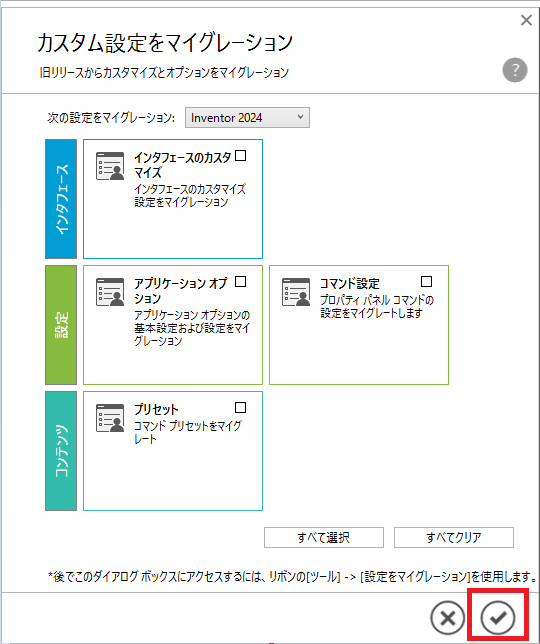Select the teal コンテンツ category tab

coord(61,451)
